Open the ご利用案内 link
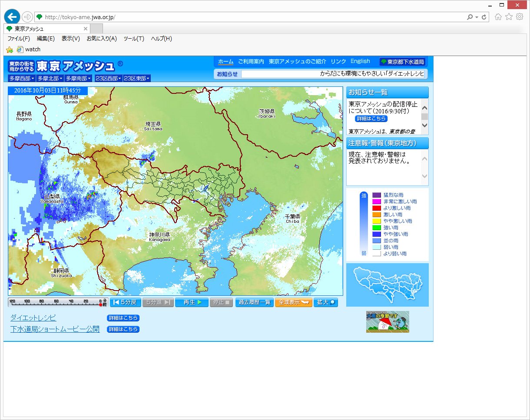530x420 pixels. point(251,61)
